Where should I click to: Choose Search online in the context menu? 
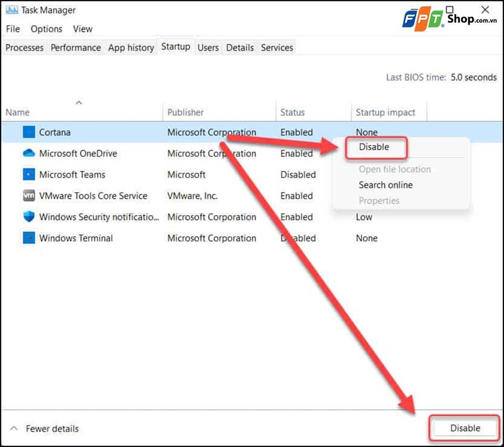point(386,185)
